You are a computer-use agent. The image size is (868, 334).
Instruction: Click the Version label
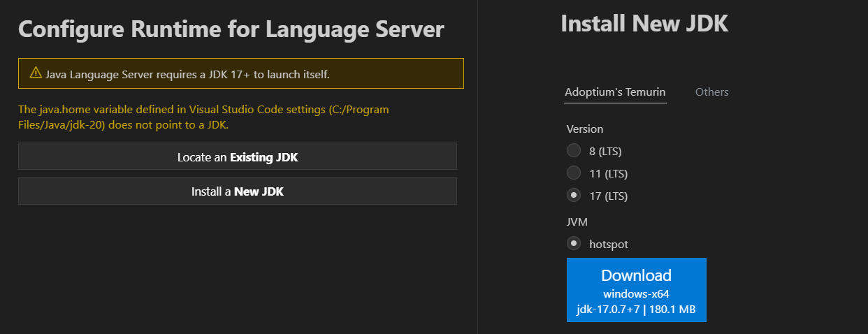pyautogui.click(x=585, y=129)
